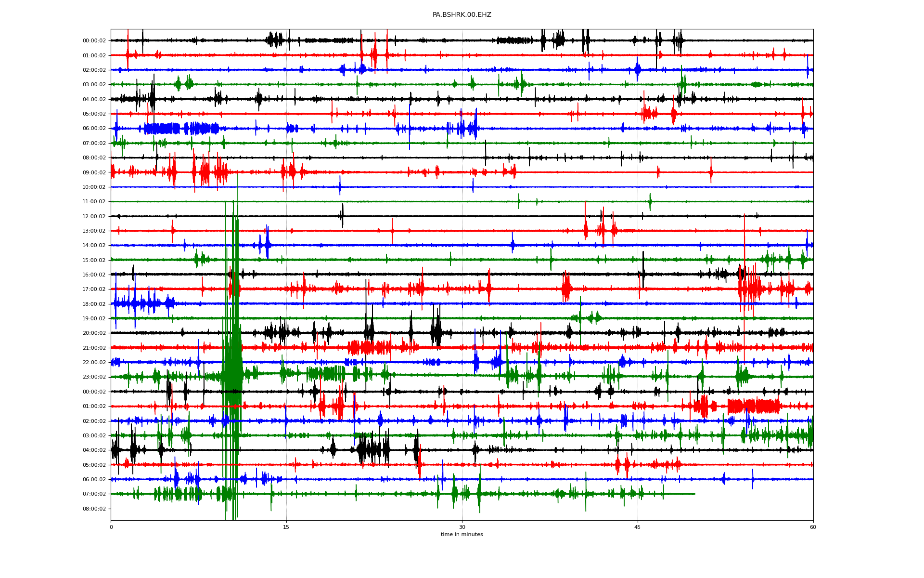Choose the 23:00:02 row label
The height and width of the screenshot is (578, 924).
pyautogui.click(x=94, y=377)
